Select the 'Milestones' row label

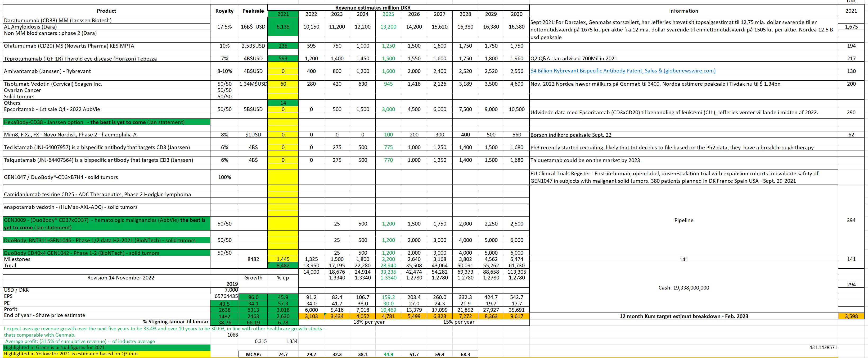pyautogui.click(x=106, y=259)
